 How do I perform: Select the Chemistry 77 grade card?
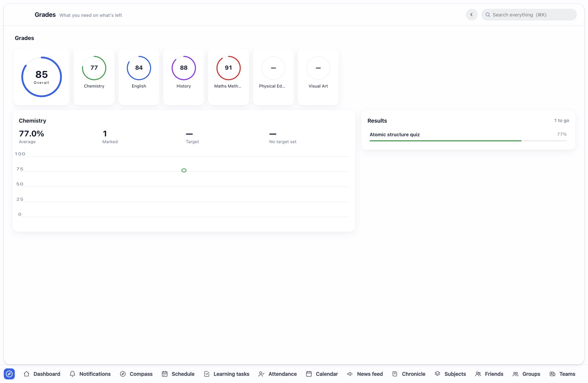(x=94, y=77)
